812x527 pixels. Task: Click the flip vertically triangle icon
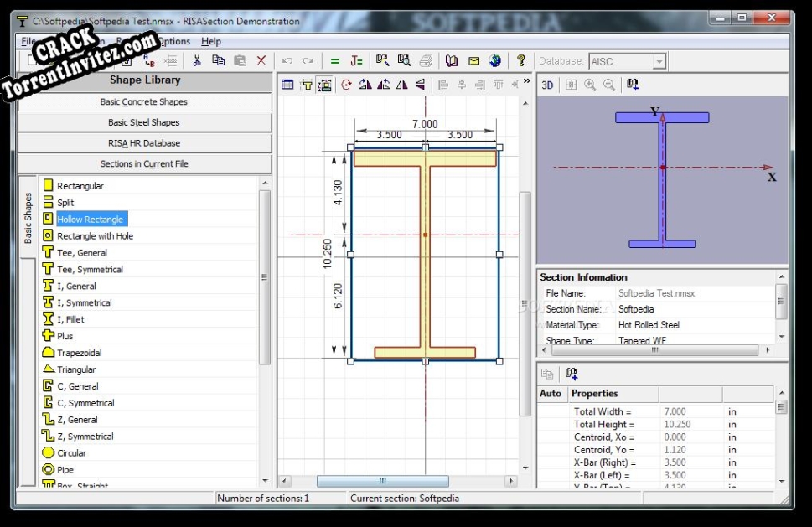pos(420,85)
